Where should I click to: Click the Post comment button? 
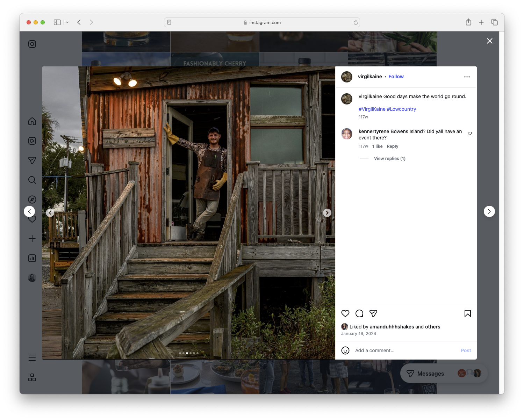pyautogui.click(x=466, y=350)
